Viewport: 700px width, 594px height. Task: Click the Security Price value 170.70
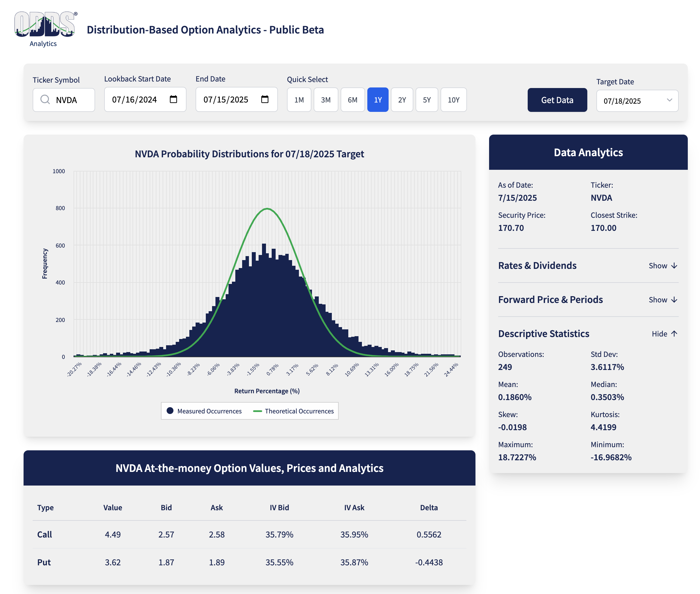point(511,228)
